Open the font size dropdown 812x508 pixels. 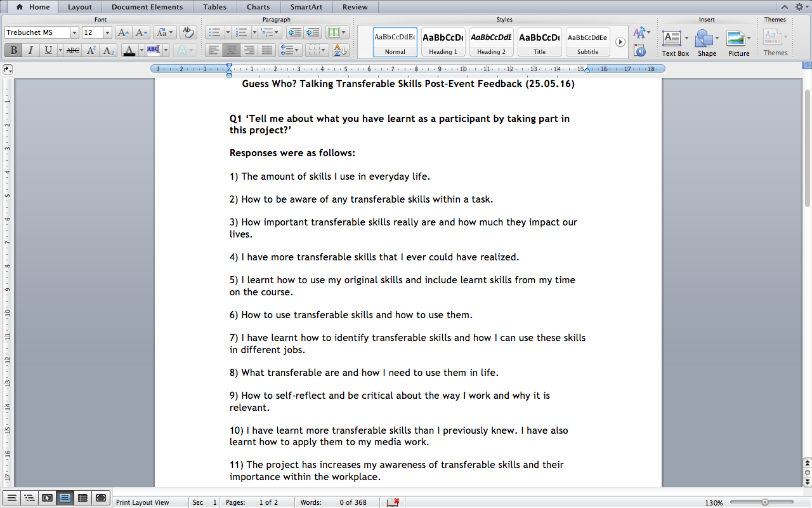(x=107, y=32)
